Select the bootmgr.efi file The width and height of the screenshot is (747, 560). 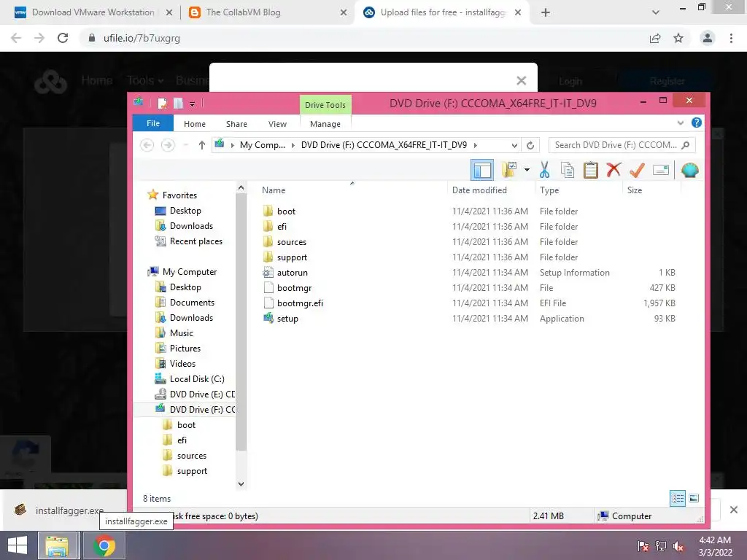tap(300, 303)
